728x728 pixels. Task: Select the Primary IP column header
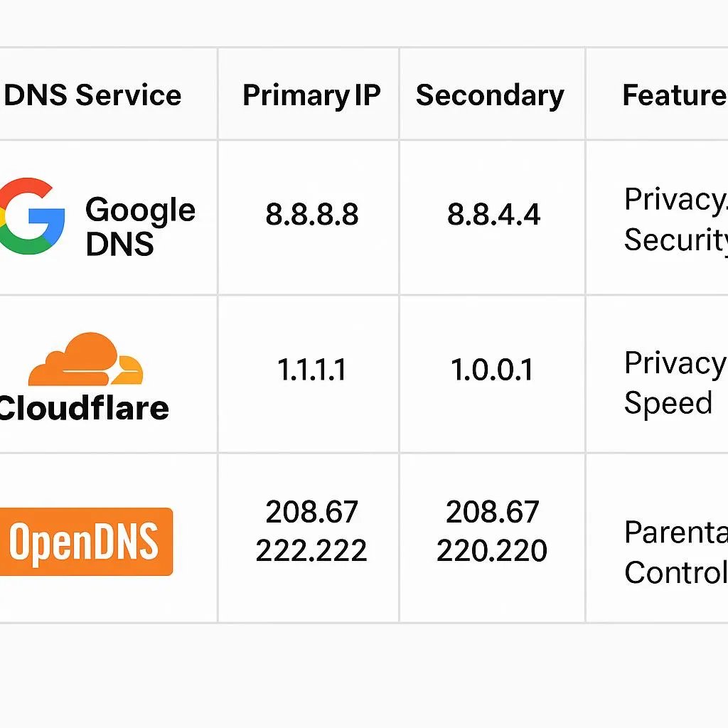point(311,95)
